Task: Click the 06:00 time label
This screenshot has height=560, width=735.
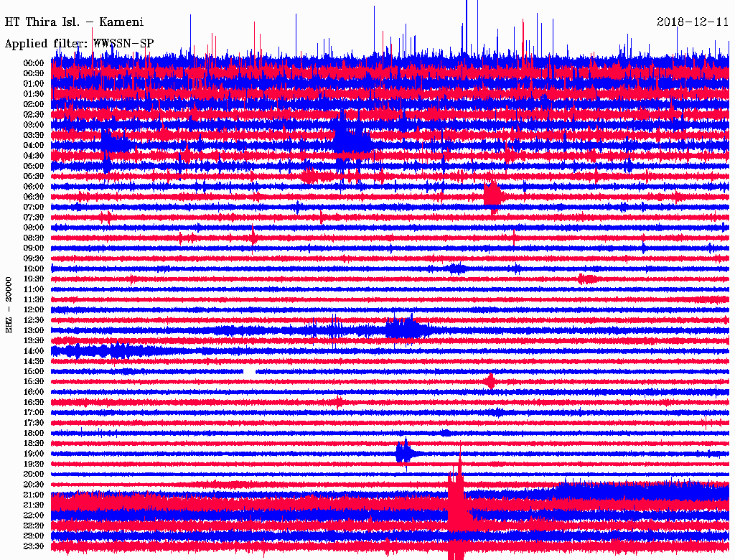Action: [34, 186]
